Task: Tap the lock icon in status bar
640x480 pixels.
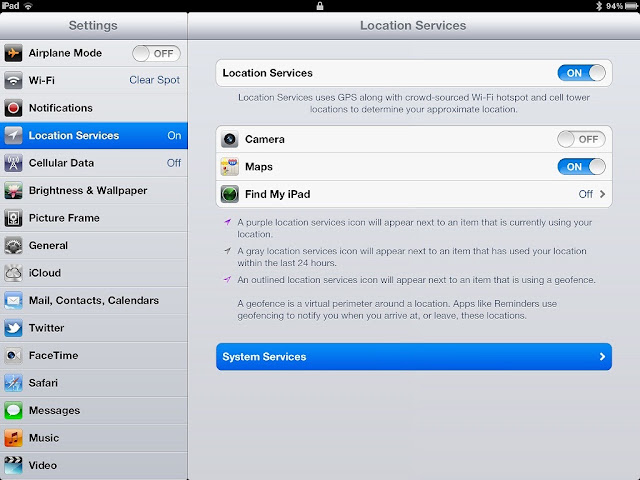Action: (x=320, y=6)
